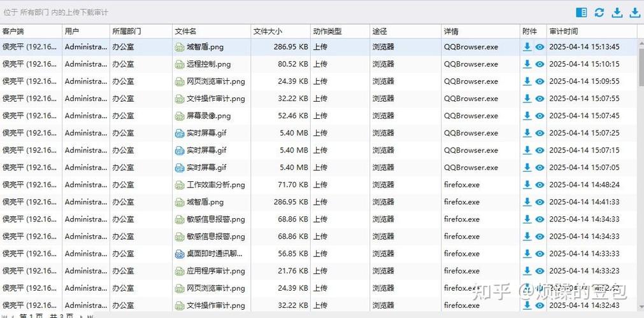Sort by the 用户 column header

coord(86,31)
